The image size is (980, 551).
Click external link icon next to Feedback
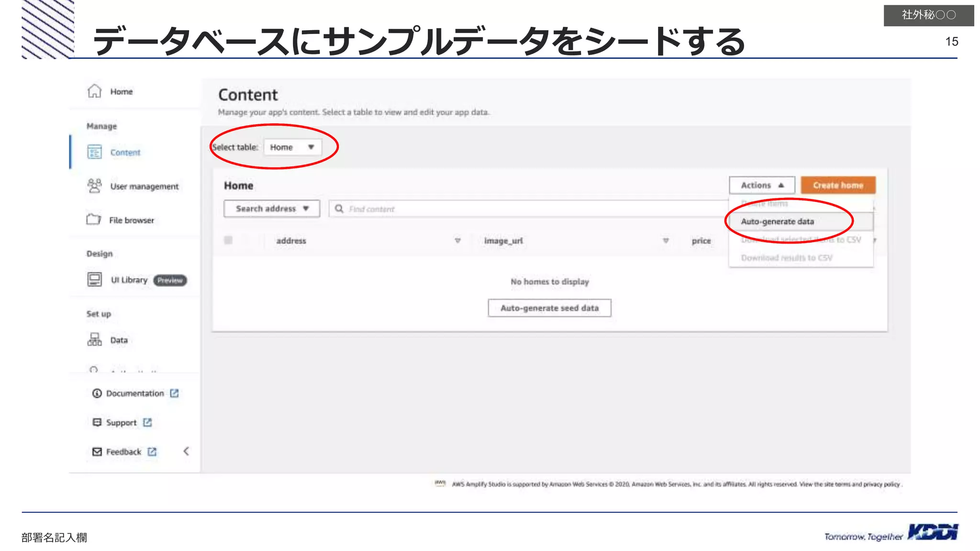(152, 452)
